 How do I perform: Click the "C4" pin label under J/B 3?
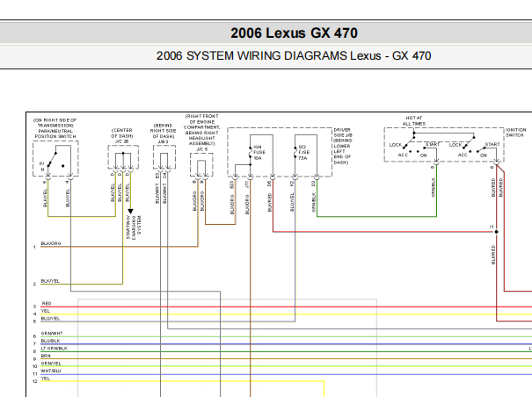164,176
